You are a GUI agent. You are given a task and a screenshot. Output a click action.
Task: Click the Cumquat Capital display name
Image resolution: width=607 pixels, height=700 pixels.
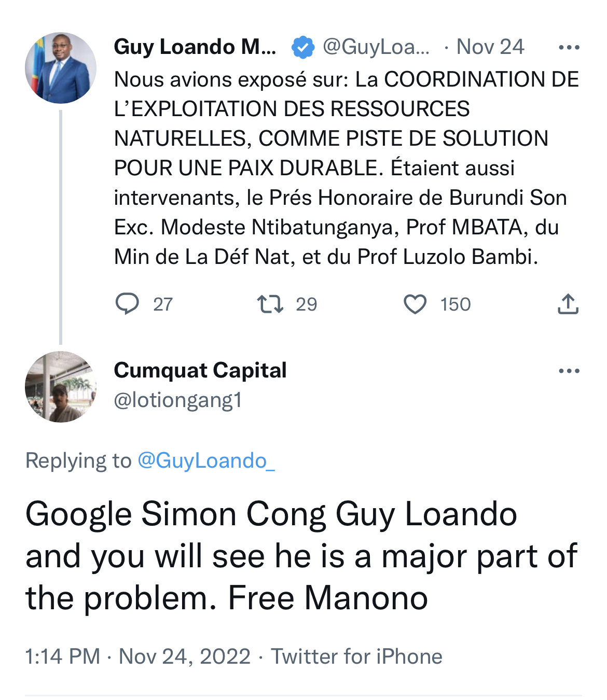coord(200,370)
